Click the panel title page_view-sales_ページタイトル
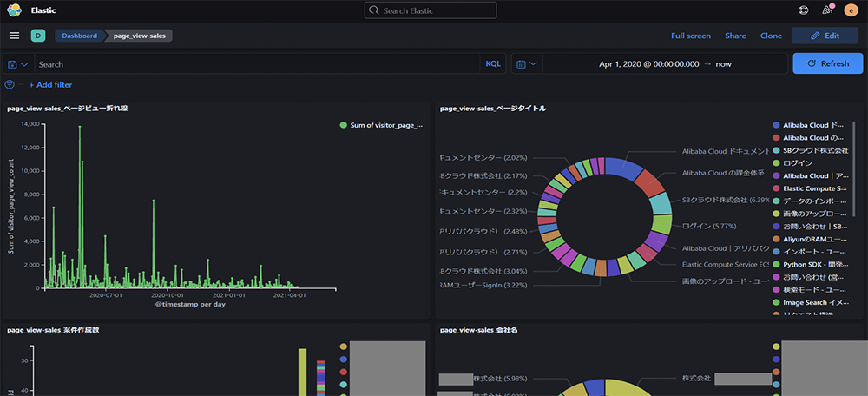The height and width of the screenshot is (396, 868). (x=493, y=109)
